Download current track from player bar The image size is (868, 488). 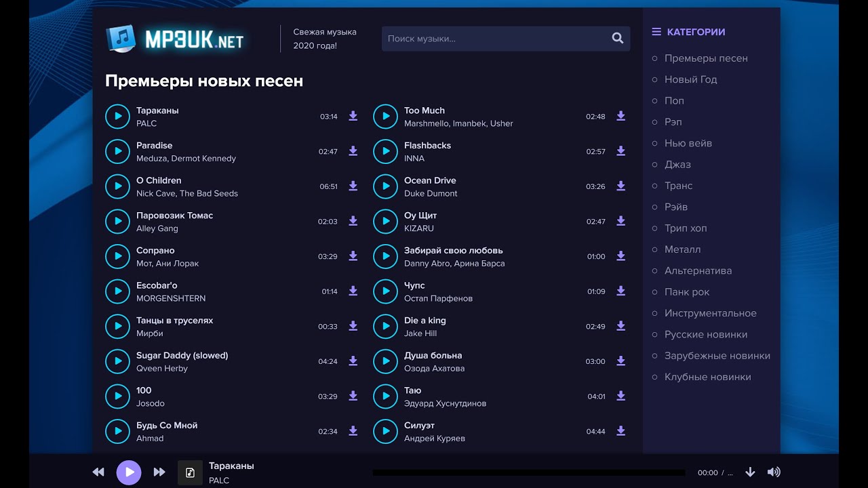click(x=750, y=472)
